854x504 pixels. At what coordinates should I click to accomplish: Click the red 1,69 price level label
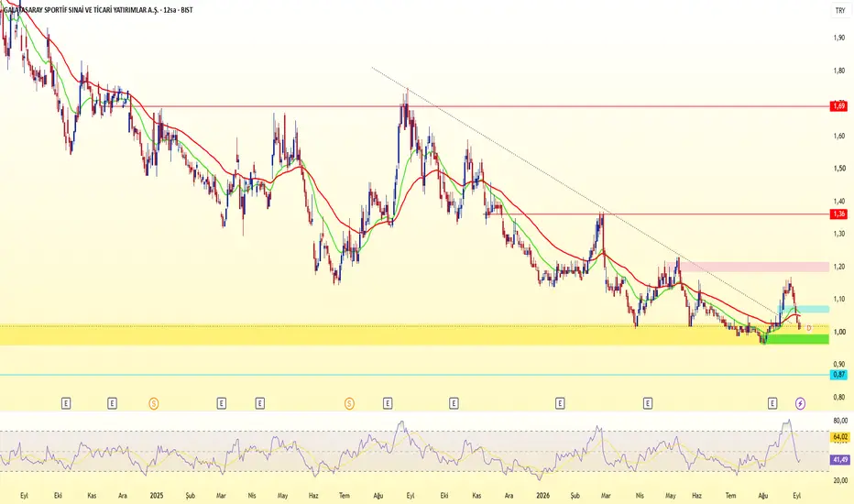pos(839,105)
